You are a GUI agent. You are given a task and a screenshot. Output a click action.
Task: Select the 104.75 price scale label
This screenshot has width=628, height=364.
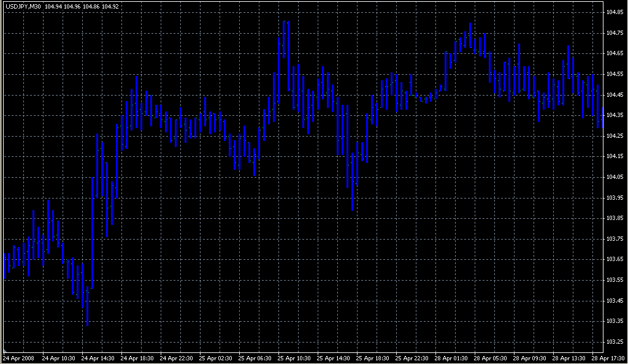[615, 33]
